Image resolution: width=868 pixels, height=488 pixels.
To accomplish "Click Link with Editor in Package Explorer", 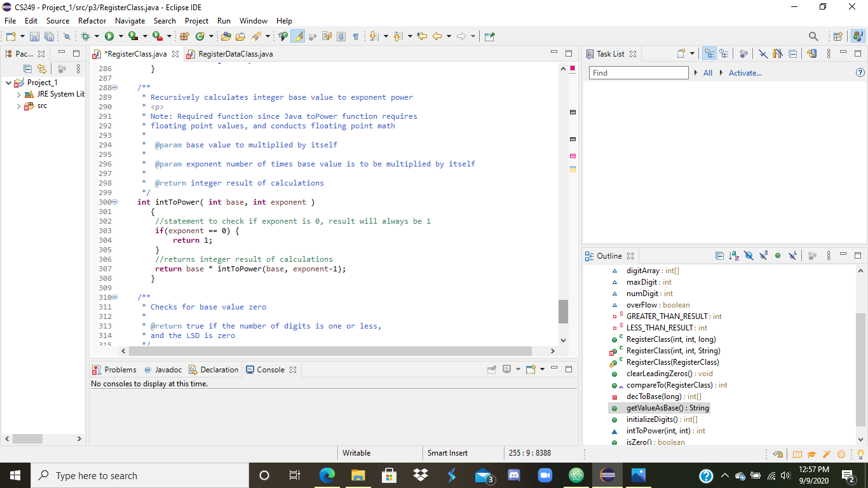I will tap(42, 69).
